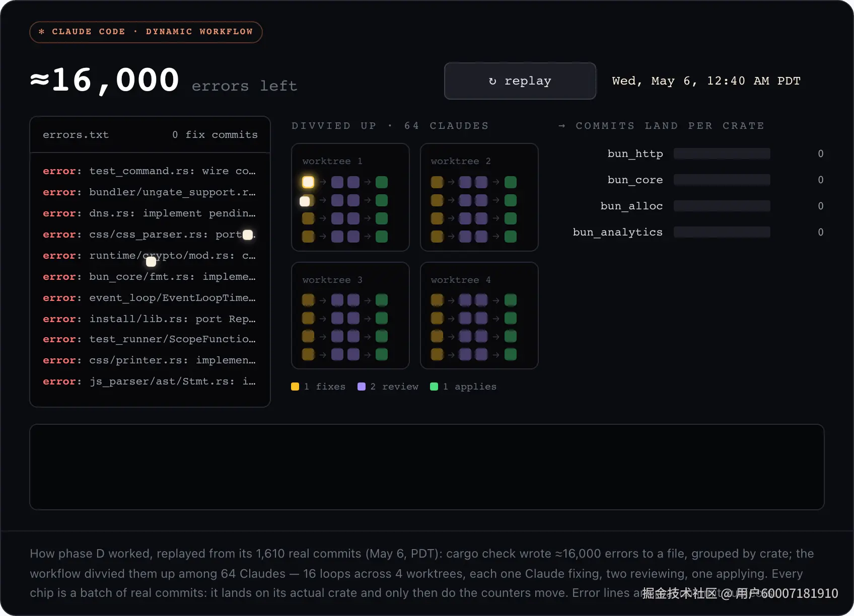This screenshot has width=854, height=616.
Task: Select the bun_core/fmt.rs error line
Action: pyautogui.click(x=150, y=277)
